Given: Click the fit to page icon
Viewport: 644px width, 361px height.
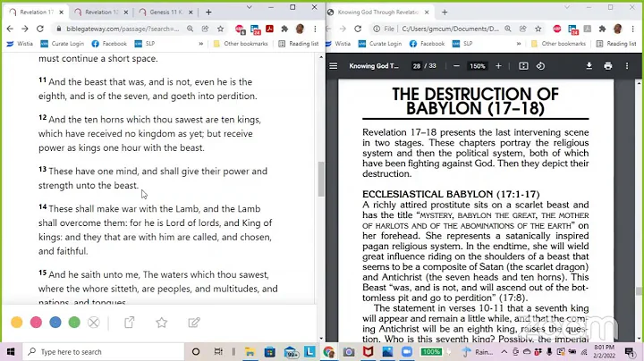Looking at the screenshot, I should (523, 66).
